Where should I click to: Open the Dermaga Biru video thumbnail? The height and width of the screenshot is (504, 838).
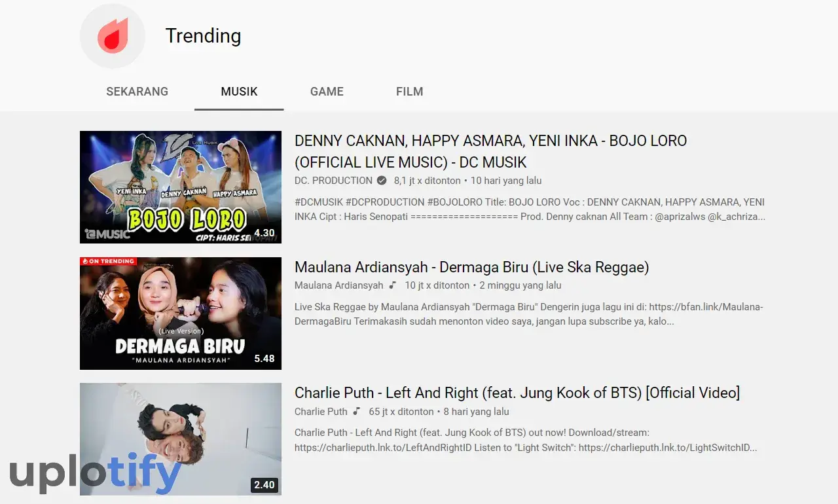[x=181, y=314]
